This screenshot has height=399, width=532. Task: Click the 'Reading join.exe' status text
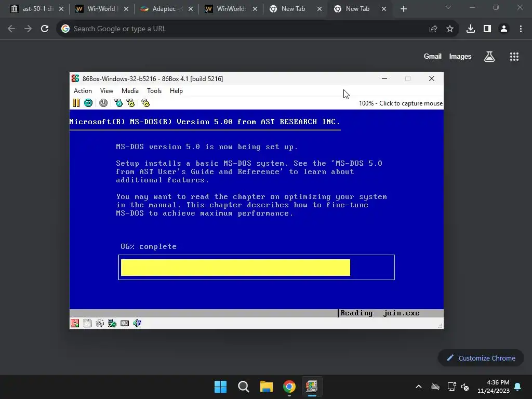(x=380, y=313)
